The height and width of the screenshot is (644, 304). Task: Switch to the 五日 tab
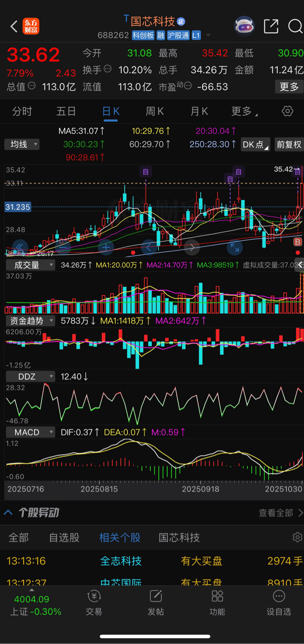pyautogui.click(x=66, y=111)
